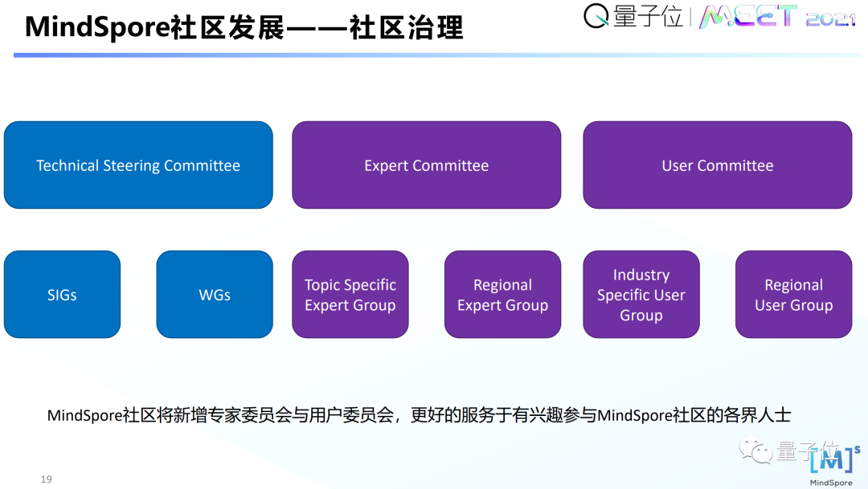Toggle the SIGs group box

[x=62, y=294]
